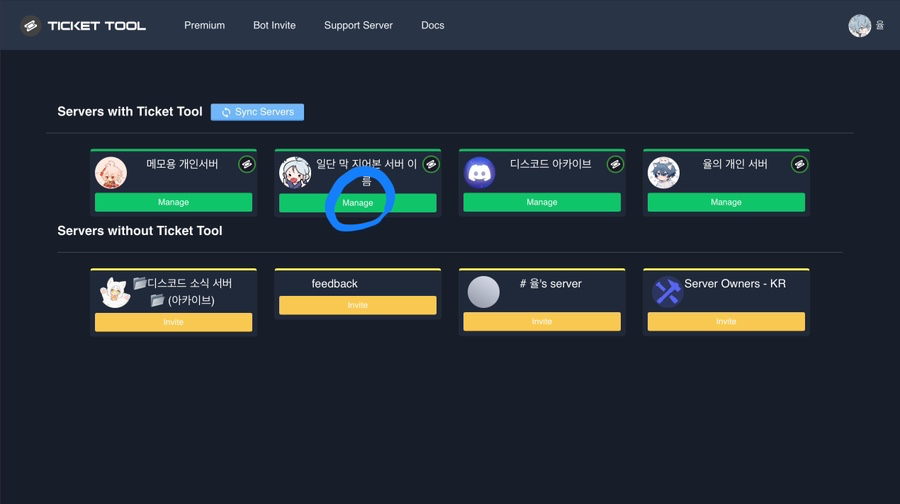Manage the 디스코드 아카이브 server

tap(542, 202)
